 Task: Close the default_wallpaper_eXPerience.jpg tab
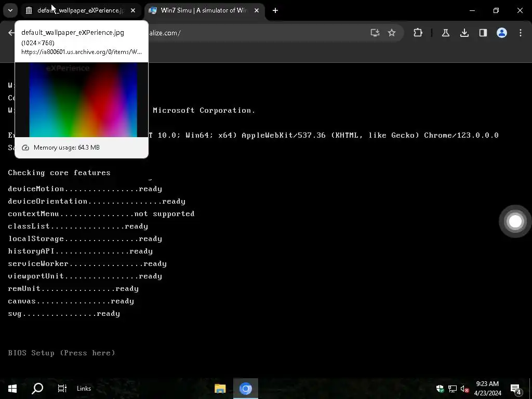(133, 10)
